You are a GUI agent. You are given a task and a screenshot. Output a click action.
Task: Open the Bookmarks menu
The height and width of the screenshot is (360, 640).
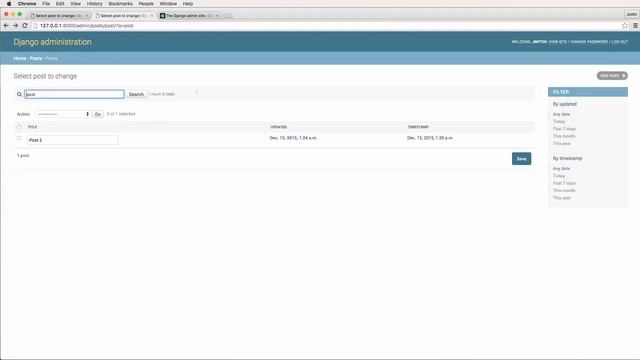click(120, 4)
